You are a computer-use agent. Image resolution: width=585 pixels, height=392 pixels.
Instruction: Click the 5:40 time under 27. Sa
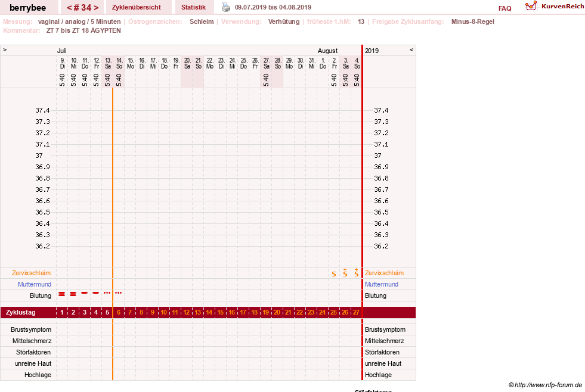click(x=266, y=80)
